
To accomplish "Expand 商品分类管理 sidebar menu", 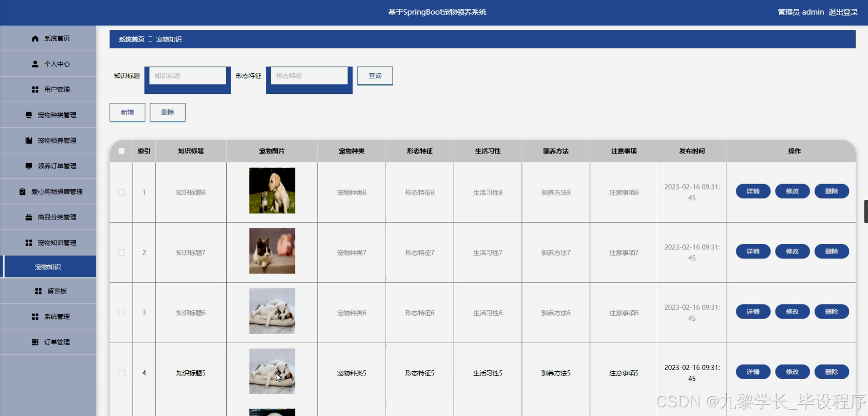I will pos(48,217).
